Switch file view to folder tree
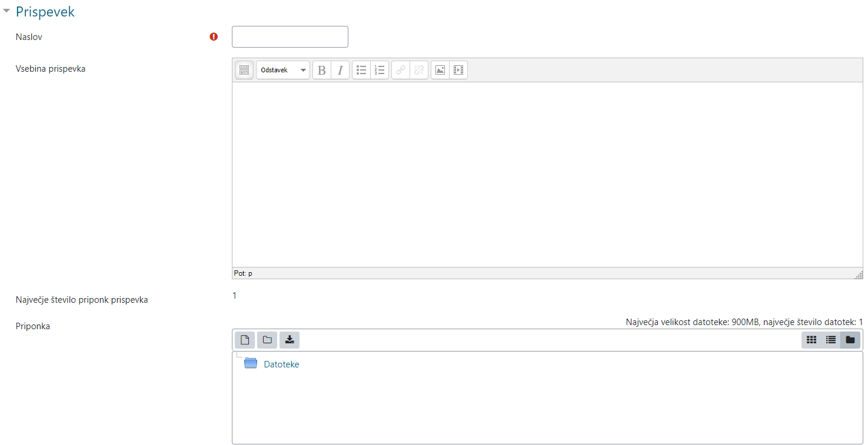Image resolution: width=868 pixels, height=445 pixels. (850, 340)
